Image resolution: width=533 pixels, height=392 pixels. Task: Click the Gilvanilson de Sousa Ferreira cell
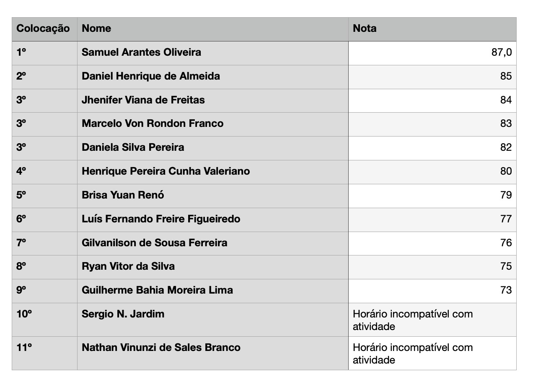154,243
